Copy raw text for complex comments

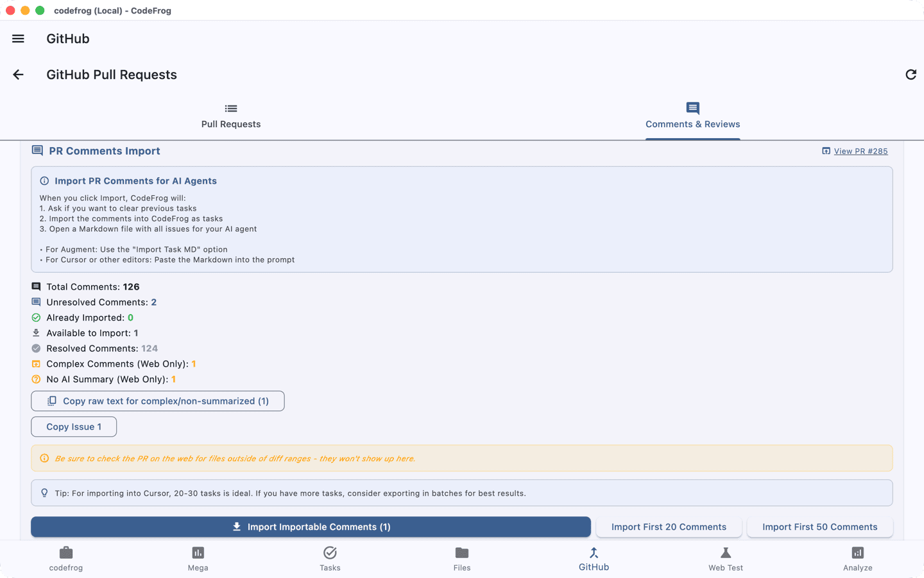pos(157,401)
